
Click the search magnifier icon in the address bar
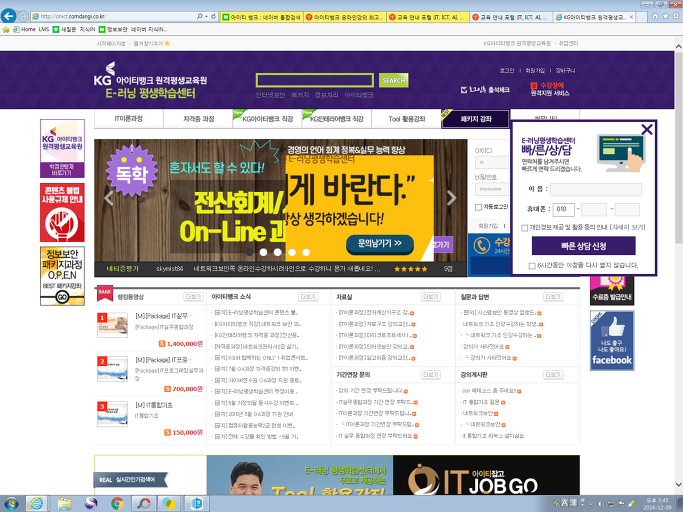[199, 17]
